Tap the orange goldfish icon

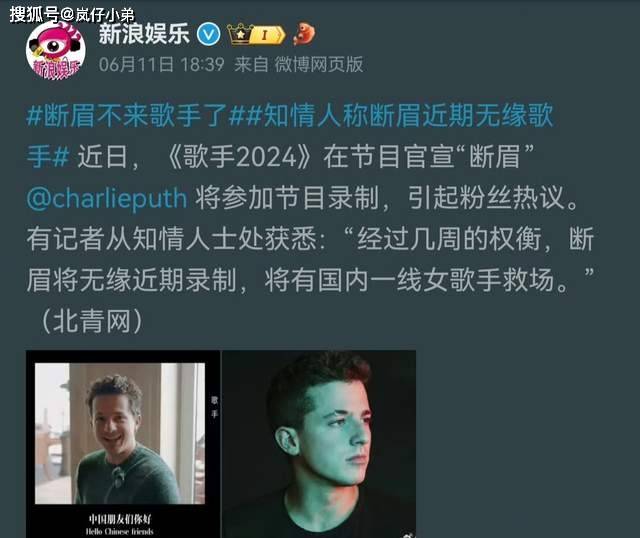point(304,34)
